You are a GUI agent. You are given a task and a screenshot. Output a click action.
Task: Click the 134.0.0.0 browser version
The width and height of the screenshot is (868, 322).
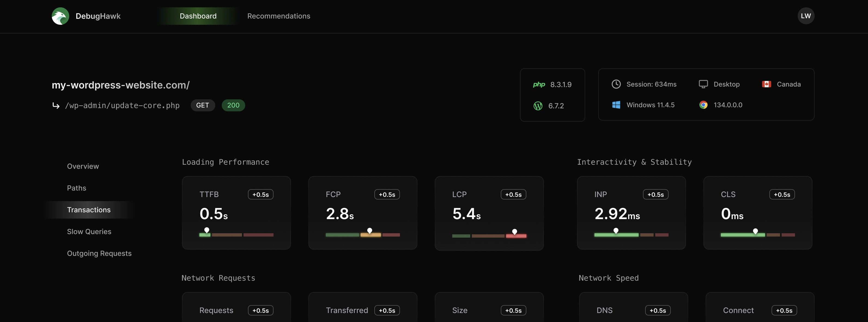pyautogui.click(x=728, y=105)
